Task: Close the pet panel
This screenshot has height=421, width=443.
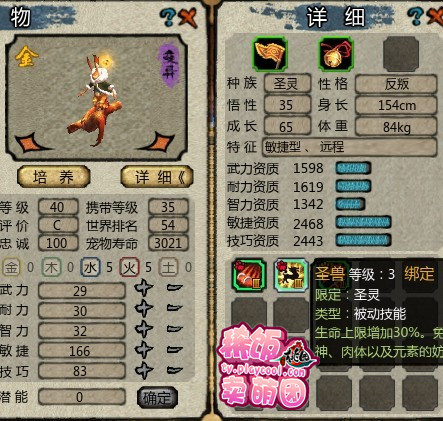Action: coord(188,17)
